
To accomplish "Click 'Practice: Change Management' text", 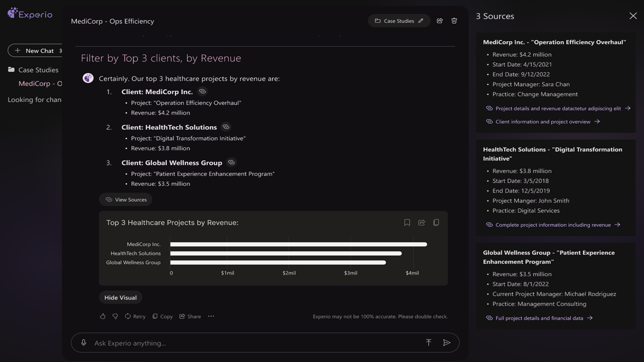I will click(535, 94).
